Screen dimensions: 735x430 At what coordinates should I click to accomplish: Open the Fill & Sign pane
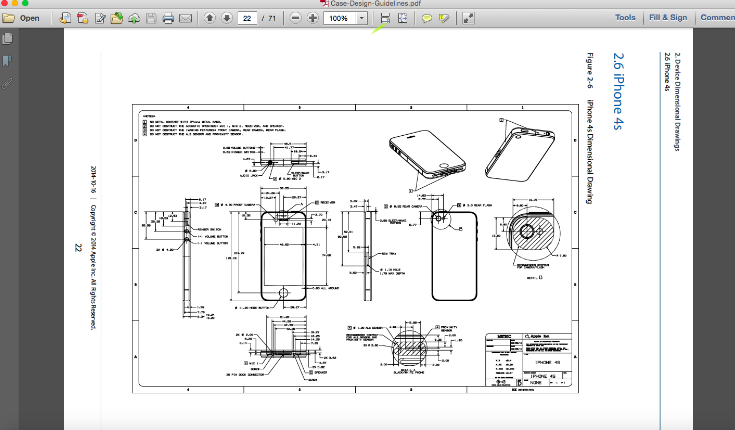point(668,17)
